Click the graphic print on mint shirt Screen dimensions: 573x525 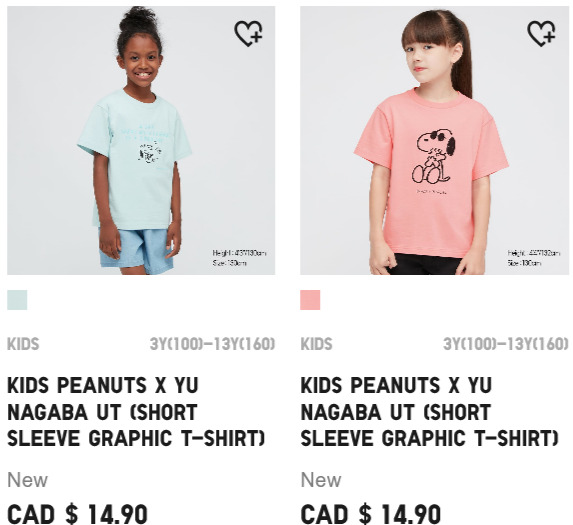coord(145,144)
